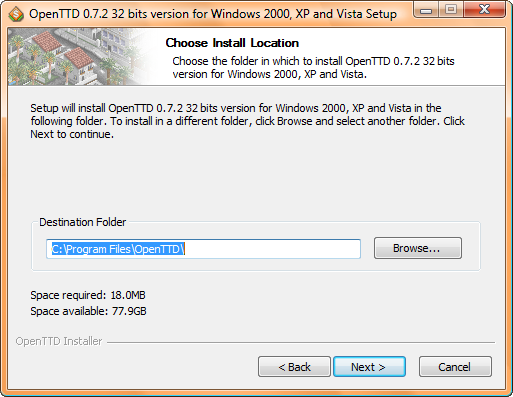Click the separator line beside OpenTTD Installer
The image size is (513, 397).
[x=301, y=342]
